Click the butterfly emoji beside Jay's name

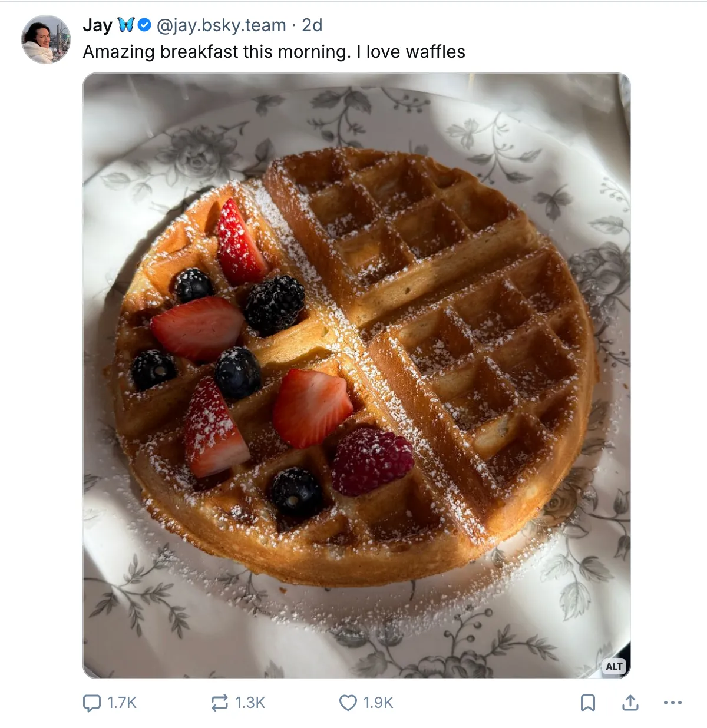(x=126, y=25)
